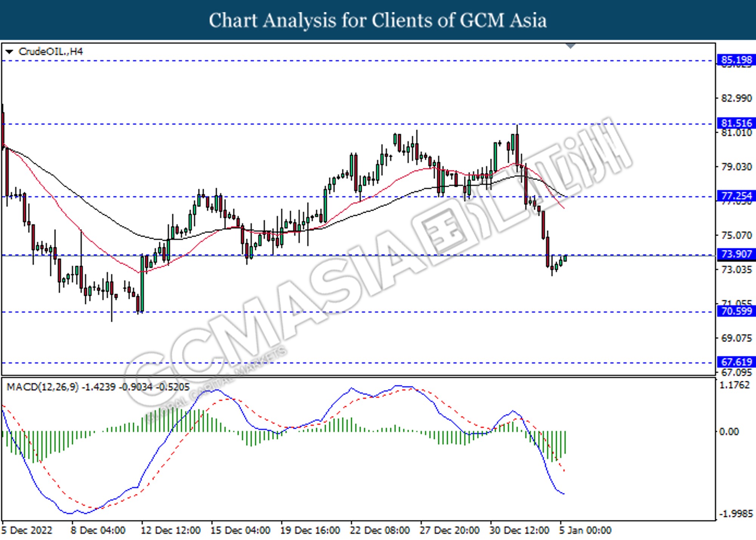Click the 0.00 MACD zero level value

click(x=729, y=431)
